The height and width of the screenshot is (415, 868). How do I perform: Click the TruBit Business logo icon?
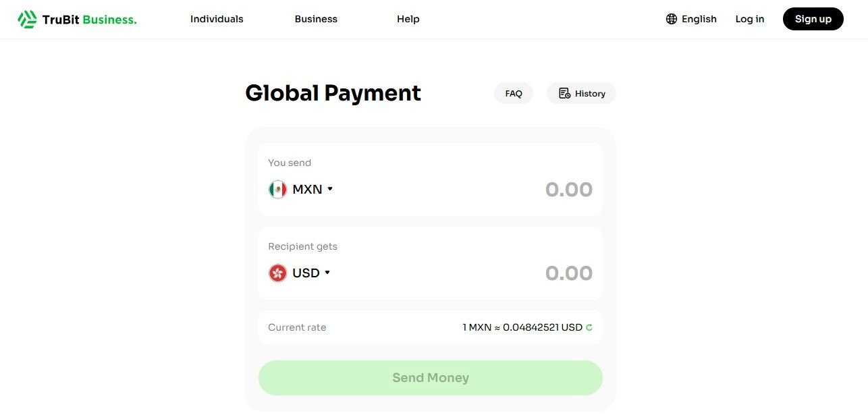pyautogui.click(x=27, y=19)
